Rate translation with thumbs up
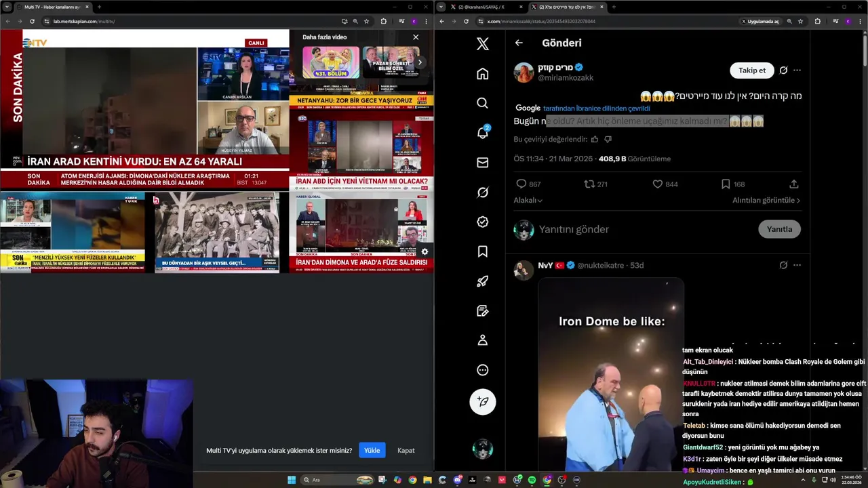868x488 pixels. point(595,139)
